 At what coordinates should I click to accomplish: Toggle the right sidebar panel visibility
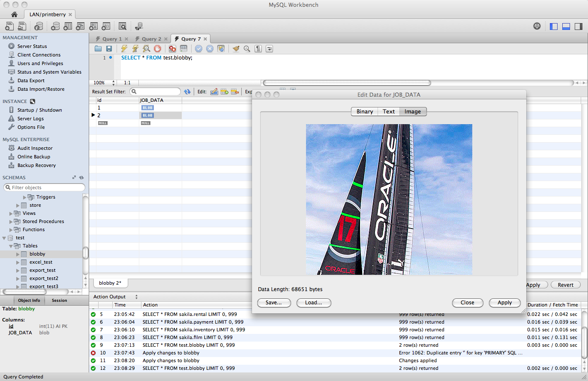tap(578, 26)
